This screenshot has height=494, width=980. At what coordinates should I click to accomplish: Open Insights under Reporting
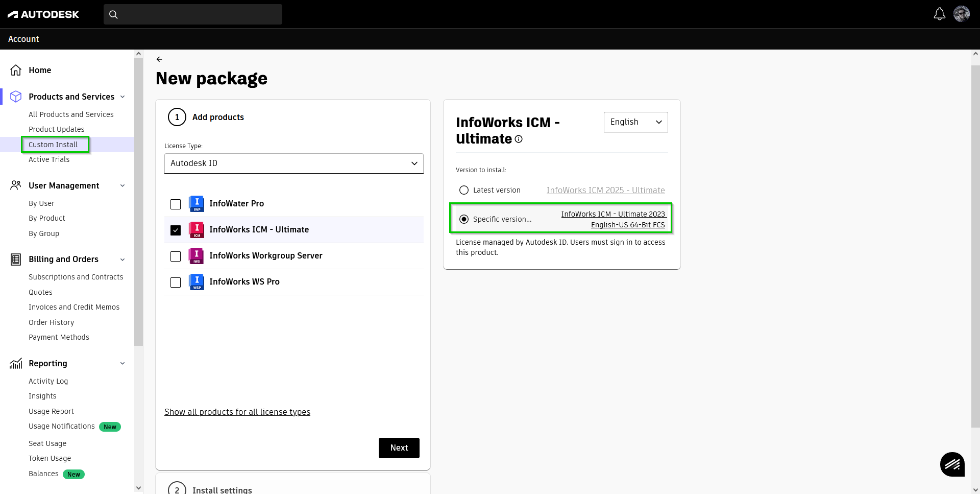coord(42,396)
